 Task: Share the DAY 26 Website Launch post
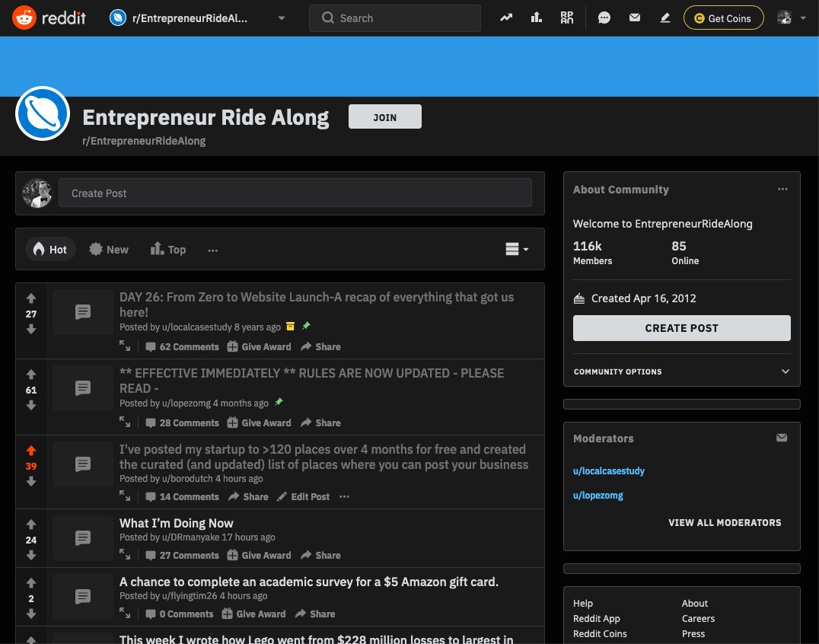point(320,346)
